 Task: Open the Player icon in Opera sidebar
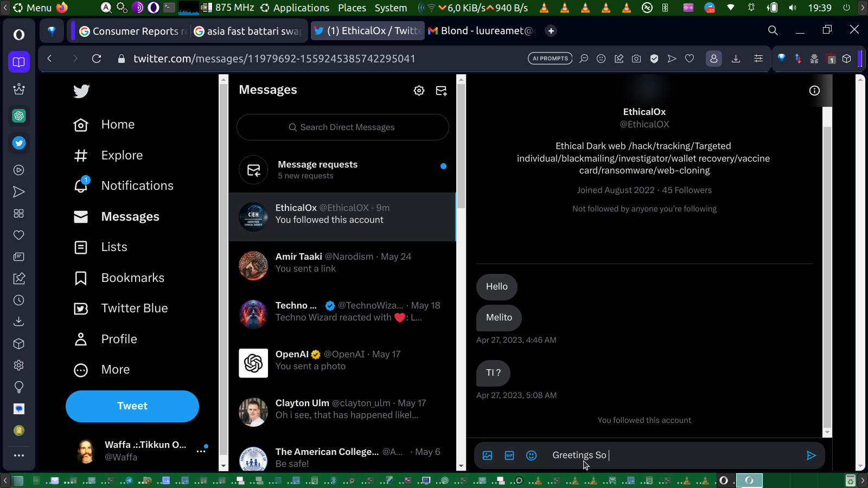[x=19, y=170]
